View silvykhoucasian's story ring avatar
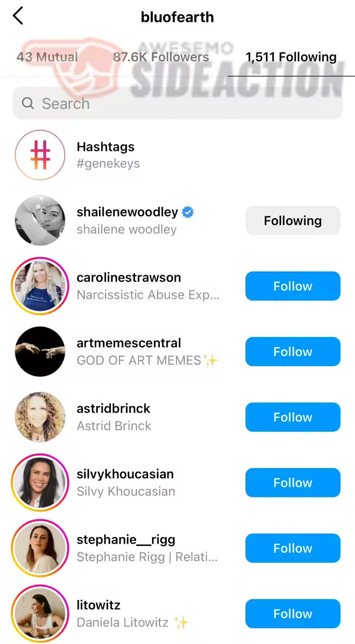Image resolution: width=355 pixels, height=644 pixels. point(40,483)
